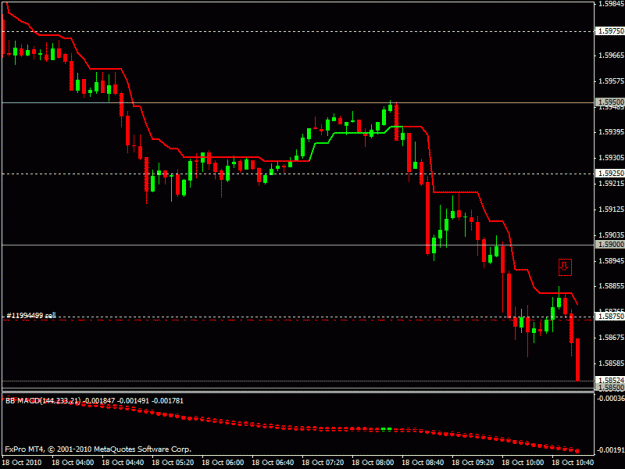Click the -0.00191 indicator scale value
This screenshot has width=625, height=469.
click(610, 450)
